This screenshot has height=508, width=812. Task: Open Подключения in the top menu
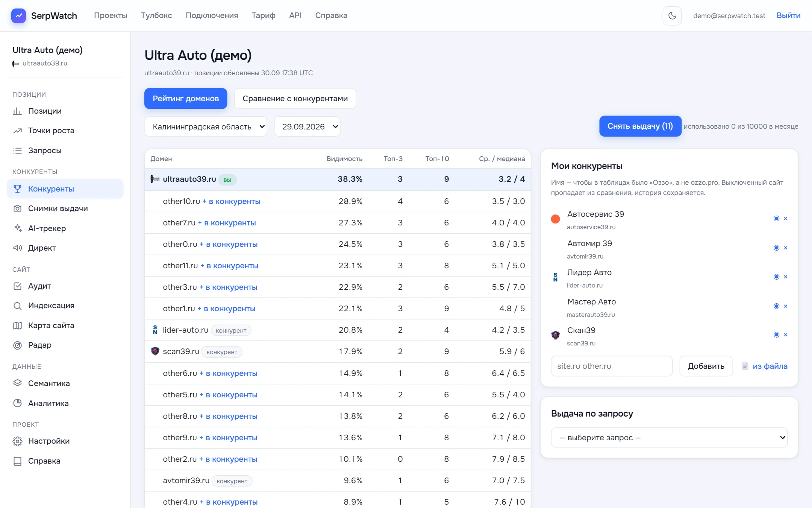click(212, 15)
